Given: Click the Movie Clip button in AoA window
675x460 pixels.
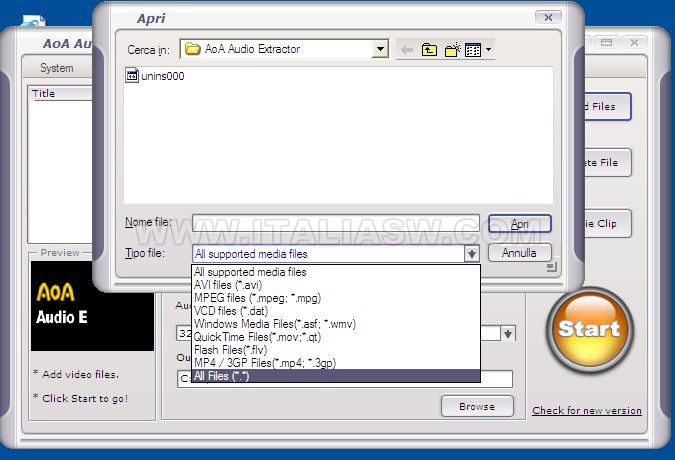Looking at the screenshot, I should click(x=608, y=223).
